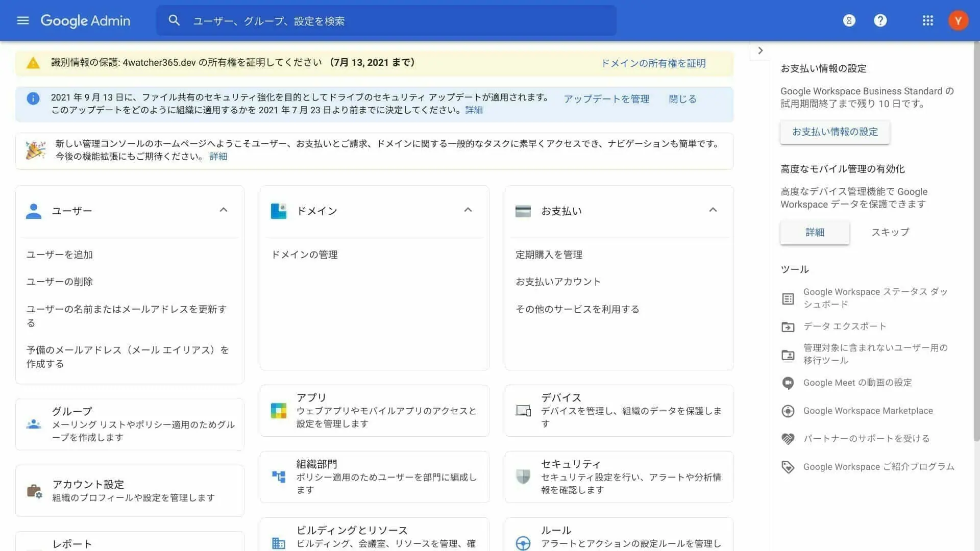Click the ドメイン card icon
This screenshot has height=551, width=980.
click(x=279, y=211)
